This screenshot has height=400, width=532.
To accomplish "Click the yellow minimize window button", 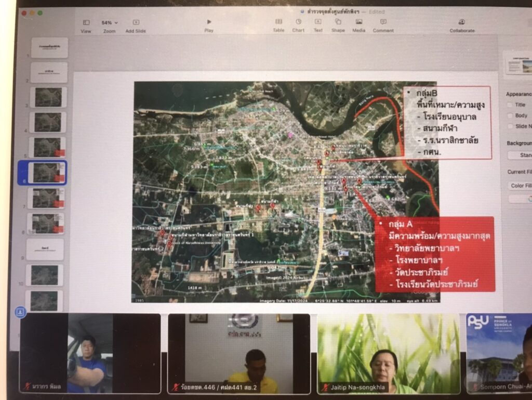I will [32, 13].
